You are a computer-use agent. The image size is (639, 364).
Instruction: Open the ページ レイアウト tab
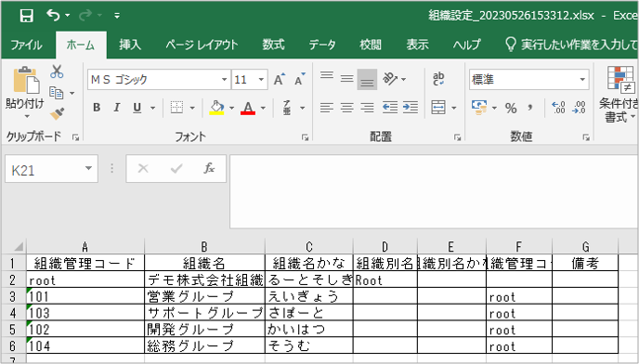(x=202, y=45)
